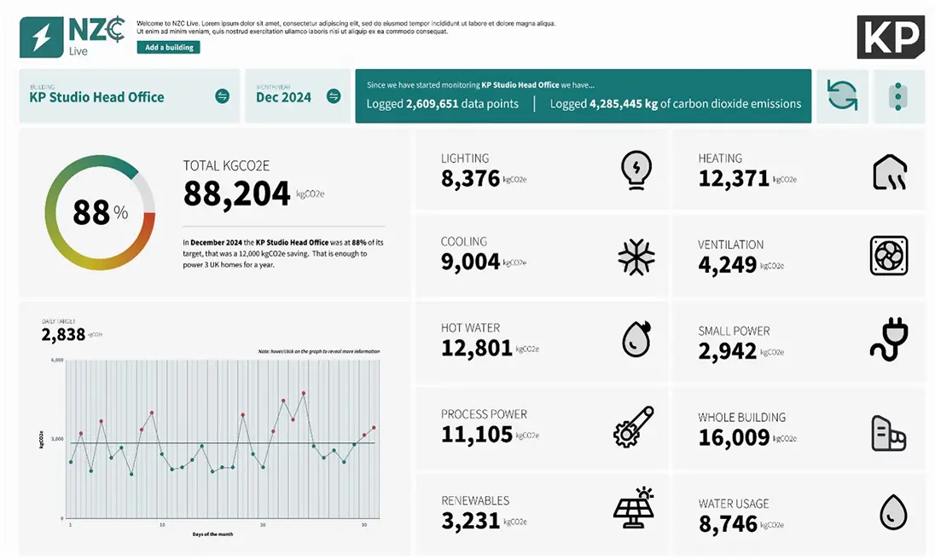Click the Lighting value 8,376
The width and height of the screenshot is (935, 560).
tap(470, 178)
